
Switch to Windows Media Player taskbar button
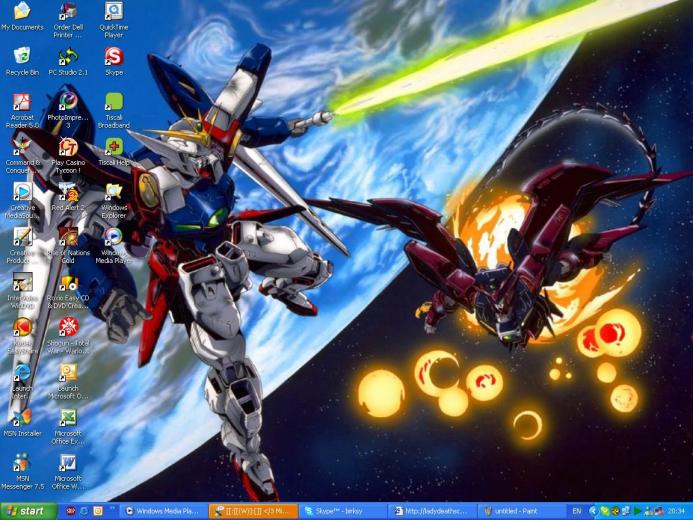point(164,511)
